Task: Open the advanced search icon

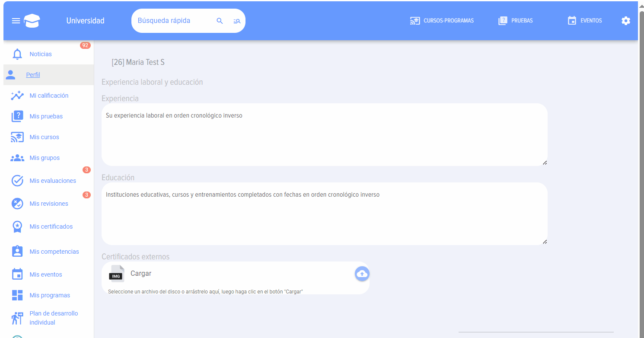Action: click(x=237, y=21)
